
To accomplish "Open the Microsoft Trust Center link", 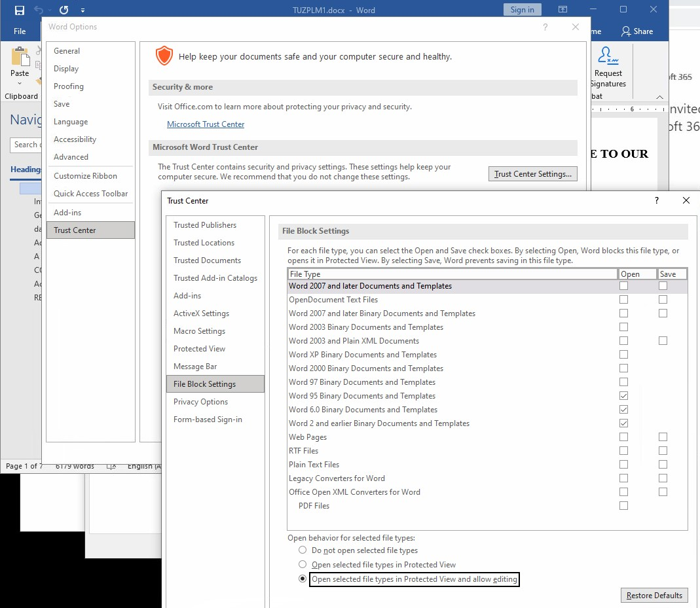I will click(x=206, y=124).
